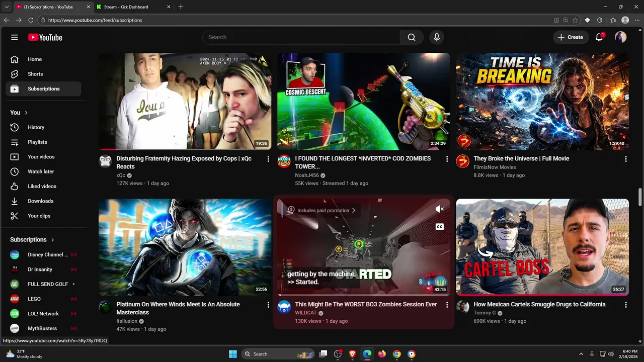Click the YouTube logo
Image resolution: width=644 pixels, height=362 pixels.
click(45, 37)
